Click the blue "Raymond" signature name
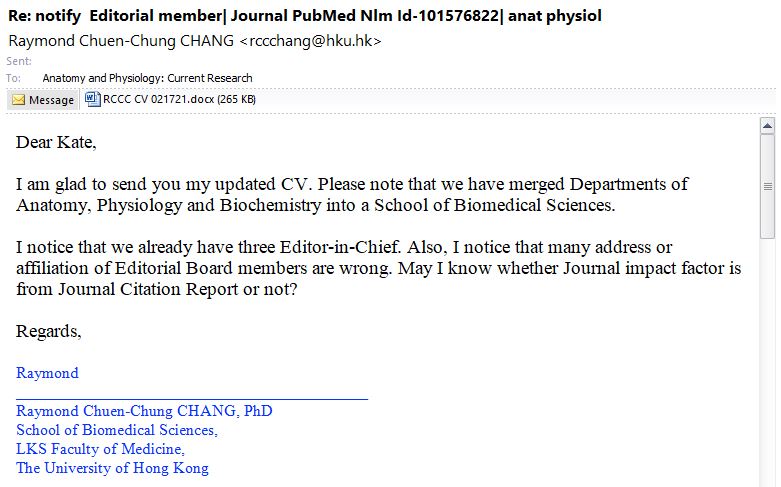 click(47, 373)
